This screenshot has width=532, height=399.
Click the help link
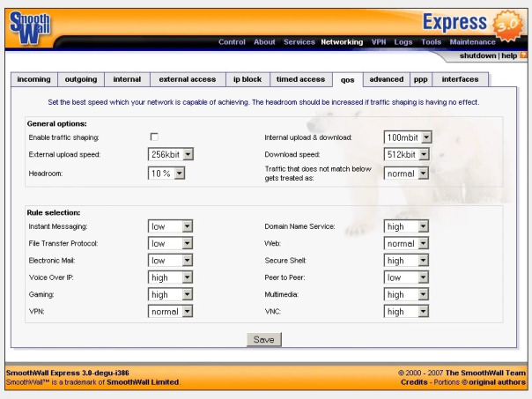coord(509,55)
